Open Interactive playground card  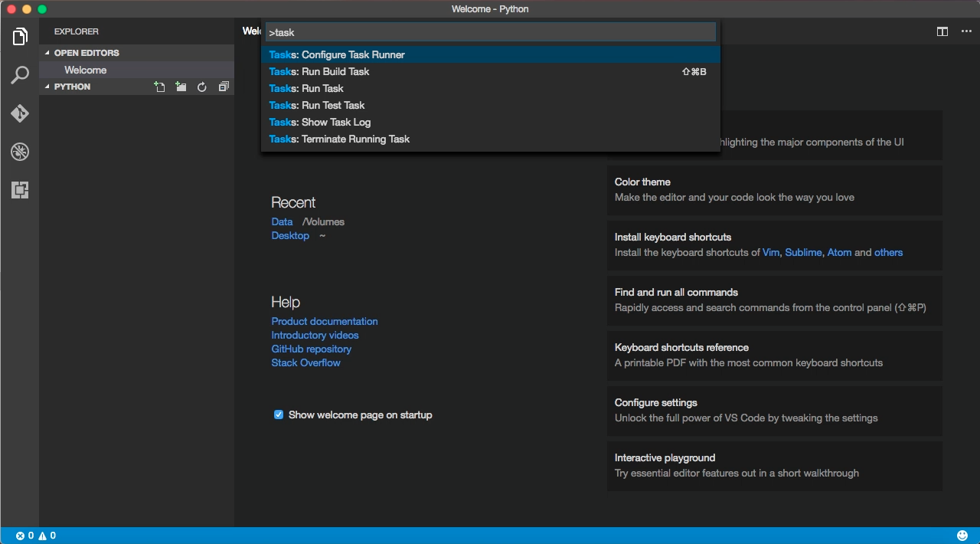(x=775, y=466)
